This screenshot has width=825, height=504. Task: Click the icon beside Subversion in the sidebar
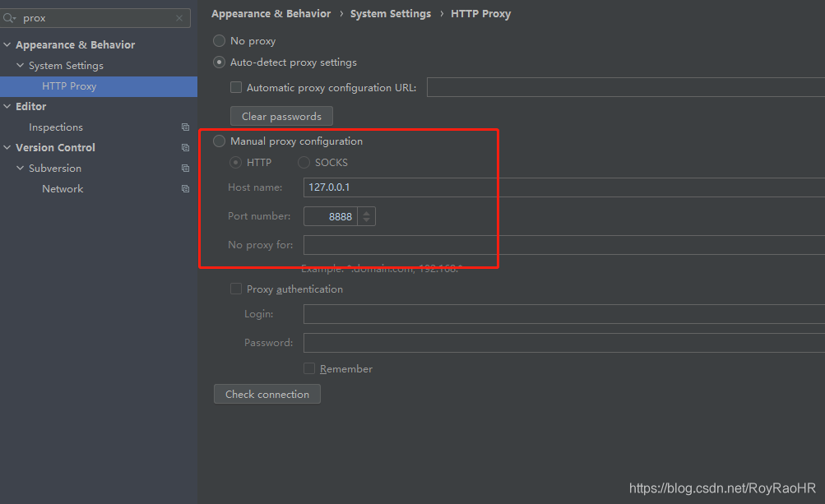coord(185,168)
